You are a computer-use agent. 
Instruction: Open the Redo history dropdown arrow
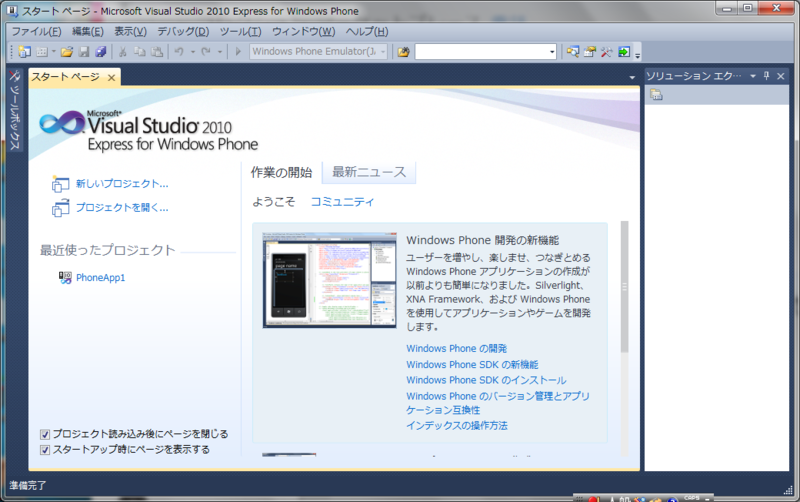click(x=220, y=52)
